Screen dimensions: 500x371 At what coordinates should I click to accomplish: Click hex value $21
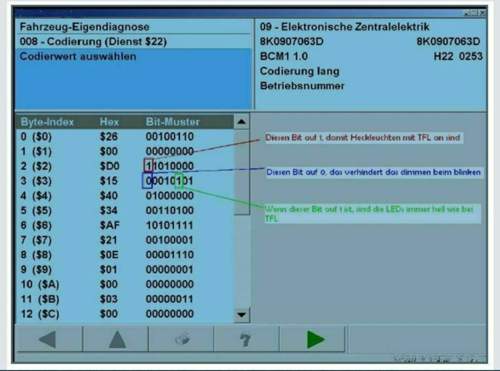109,240
